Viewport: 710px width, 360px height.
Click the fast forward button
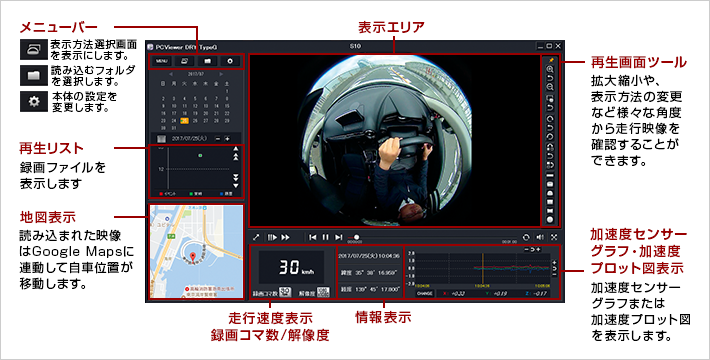coord(285,237)
